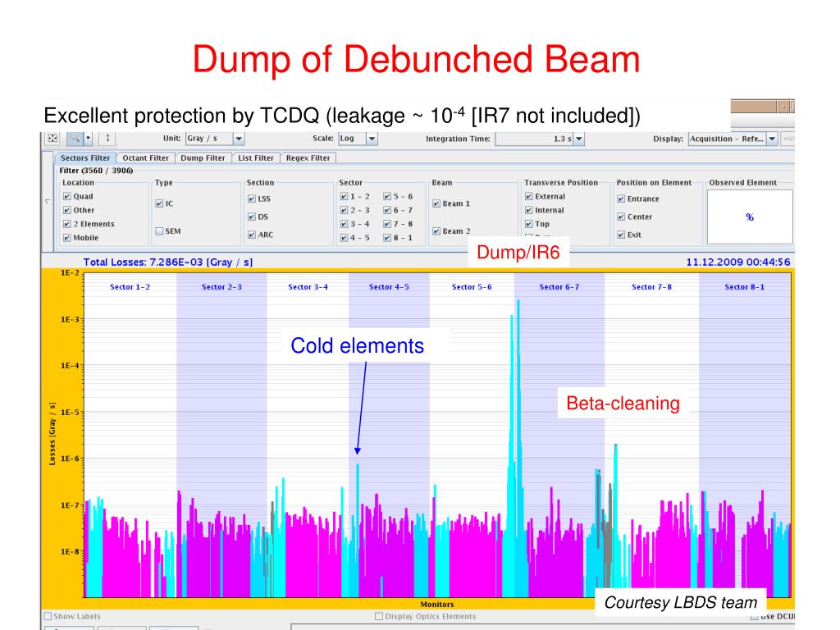Toggle Center position checkbox
The image size is (840, 630).
pos(621,217)
